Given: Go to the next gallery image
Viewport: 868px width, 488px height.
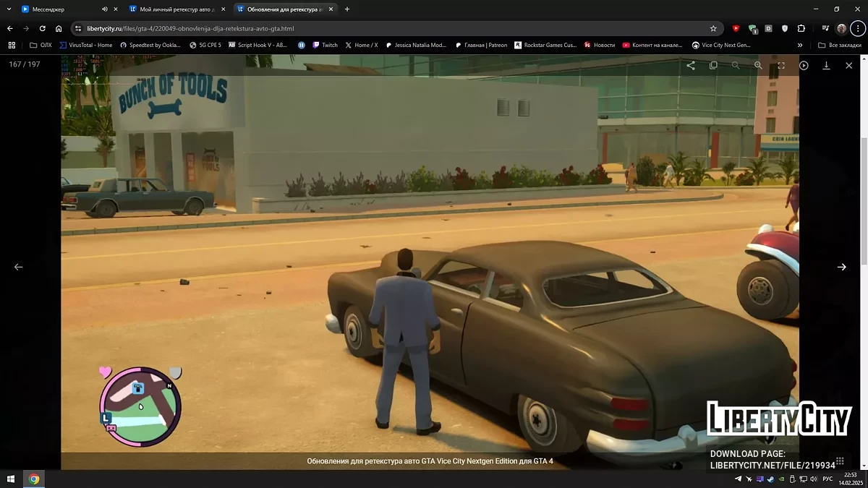Looking at the screenshot, I should click(841, 267).
